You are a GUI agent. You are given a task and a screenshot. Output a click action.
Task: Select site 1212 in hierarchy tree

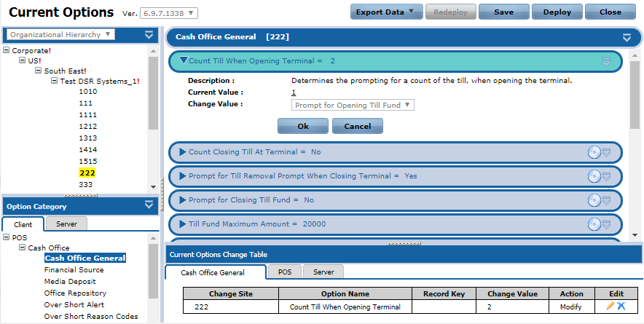(88, 126)
